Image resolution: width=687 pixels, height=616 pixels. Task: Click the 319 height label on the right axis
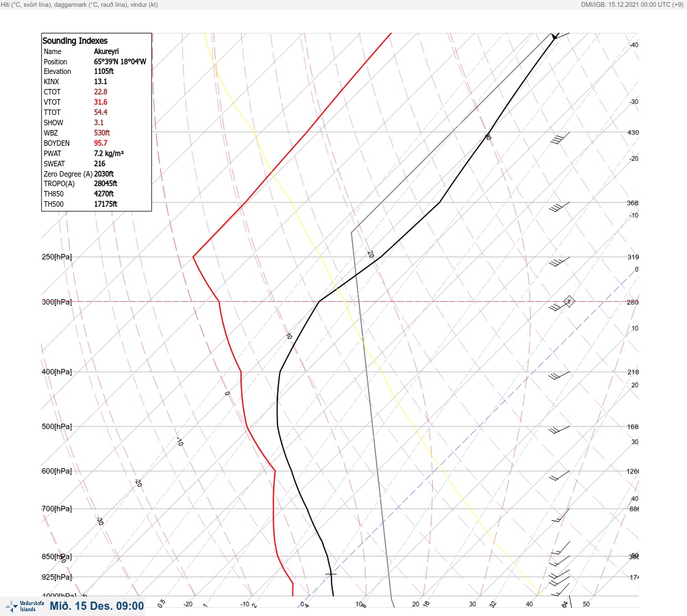click(x=633, y=257)
